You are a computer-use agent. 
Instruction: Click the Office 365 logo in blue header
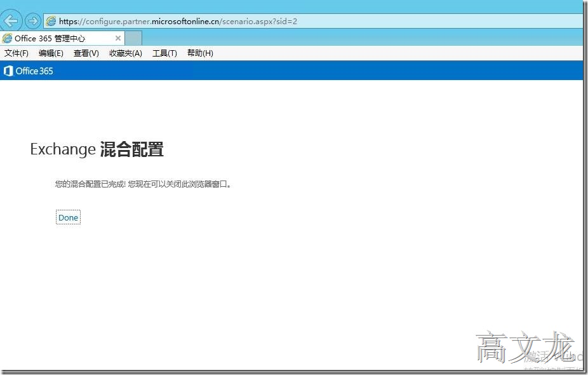pos(29,71)
